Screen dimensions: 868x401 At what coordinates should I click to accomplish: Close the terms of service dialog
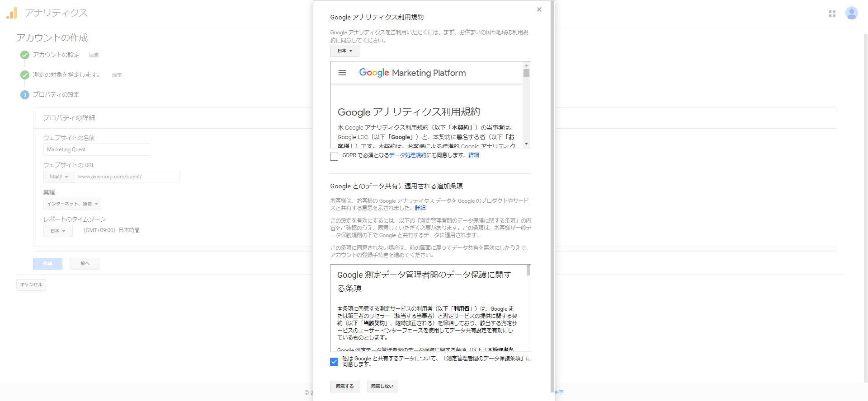click(539, 9)
